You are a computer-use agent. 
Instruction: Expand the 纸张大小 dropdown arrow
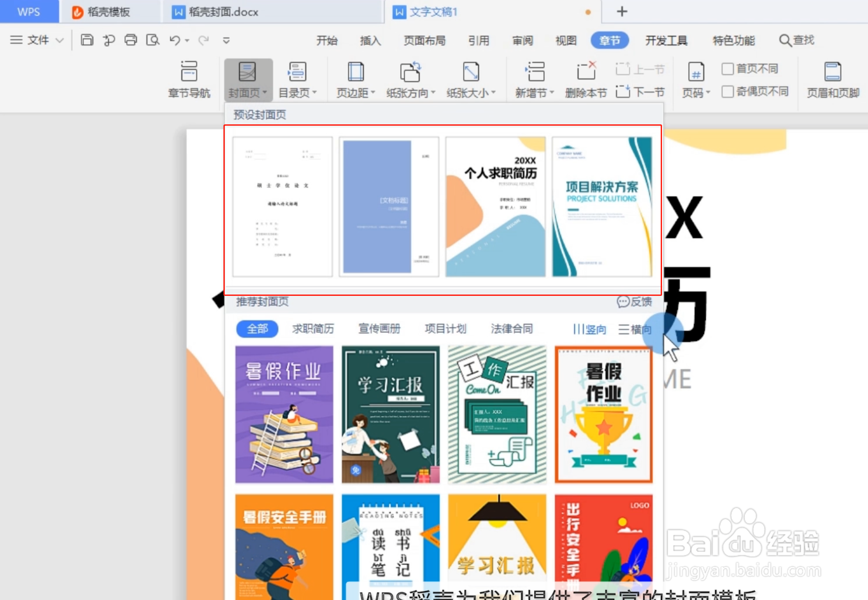pyautogui.click(x=493, y=93)
